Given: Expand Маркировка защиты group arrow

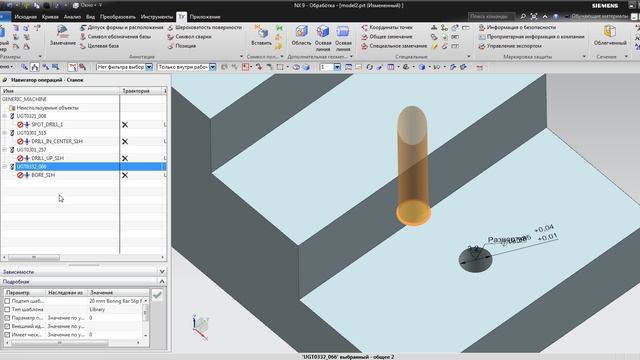Looking at the screenshot, I should [584, 57].
